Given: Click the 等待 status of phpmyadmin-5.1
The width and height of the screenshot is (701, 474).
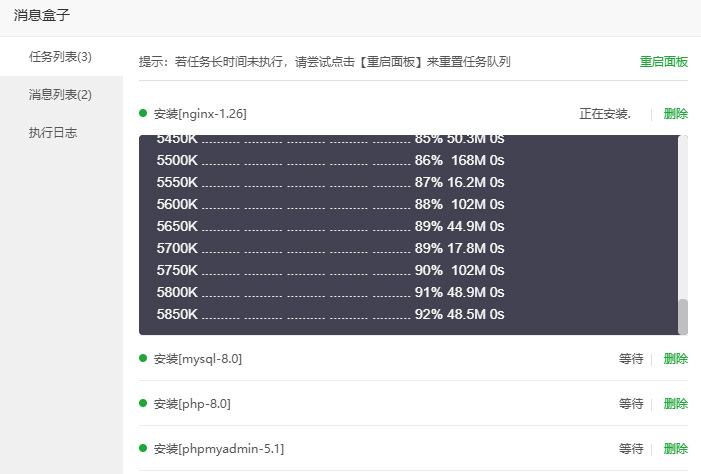Looking at the screenshot, I should 631,449.
